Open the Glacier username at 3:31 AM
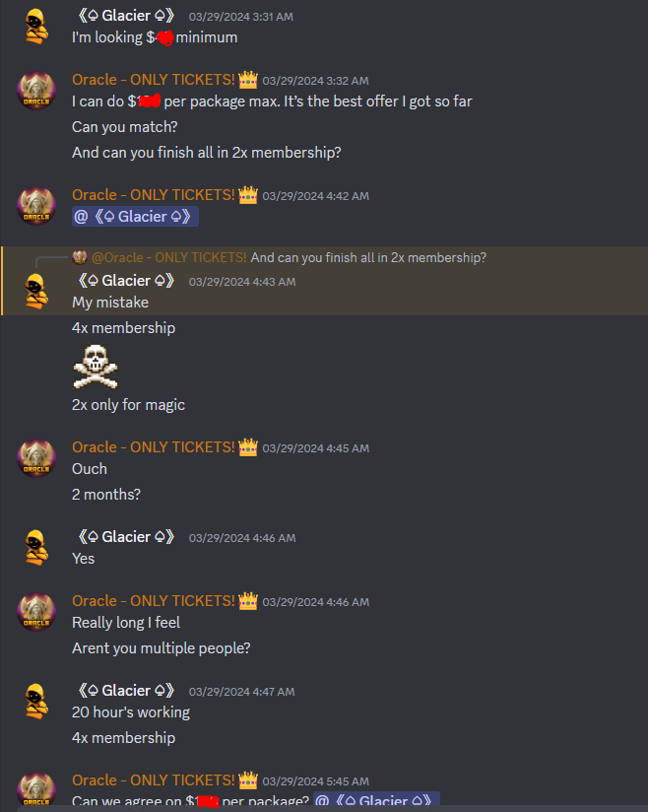 click(126, 16)
